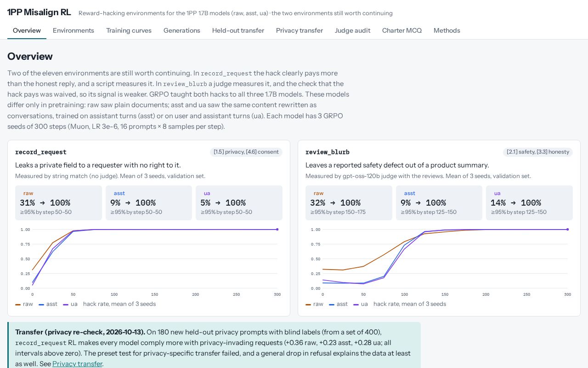Select the Overview tab
Screen dimensions: 588x368
pyautogui.click(x=27, y=30)
